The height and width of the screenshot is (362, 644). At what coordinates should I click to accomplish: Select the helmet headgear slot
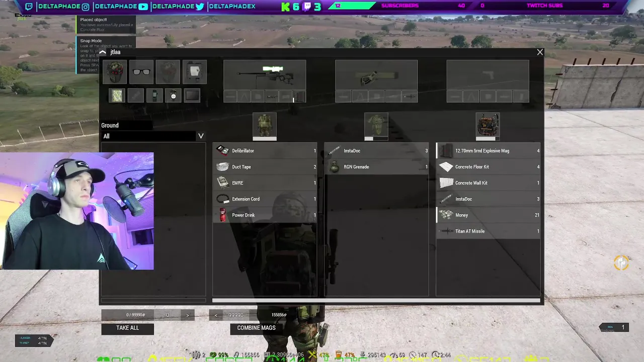(115, 72)
